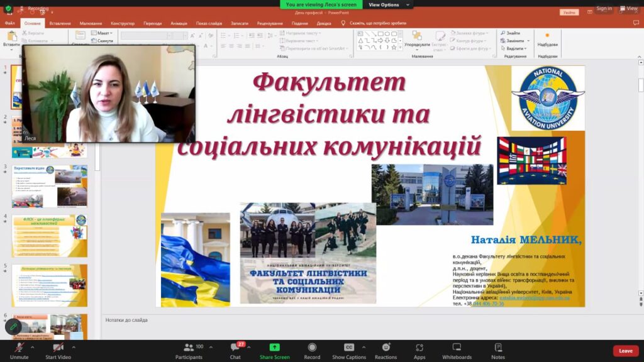Open the Анімація ribbon tab
This screenshot has height=362, width=644.
179,23
